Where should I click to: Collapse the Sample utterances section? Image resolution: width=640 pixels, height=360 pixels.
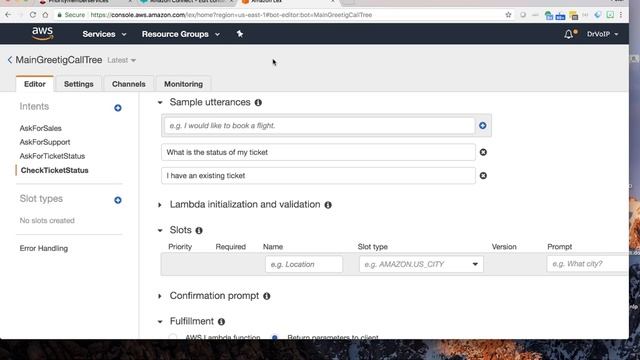point(160,102)
